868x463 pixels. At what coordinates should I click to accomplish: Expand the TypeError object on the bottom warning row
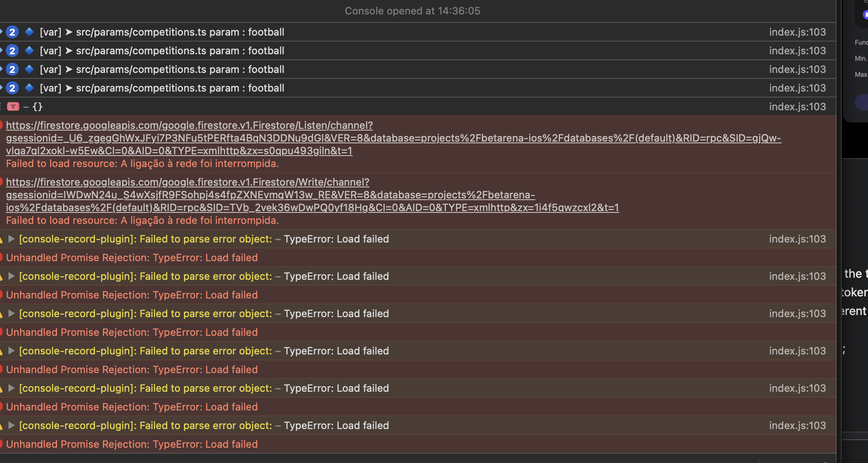coord(11,425)
